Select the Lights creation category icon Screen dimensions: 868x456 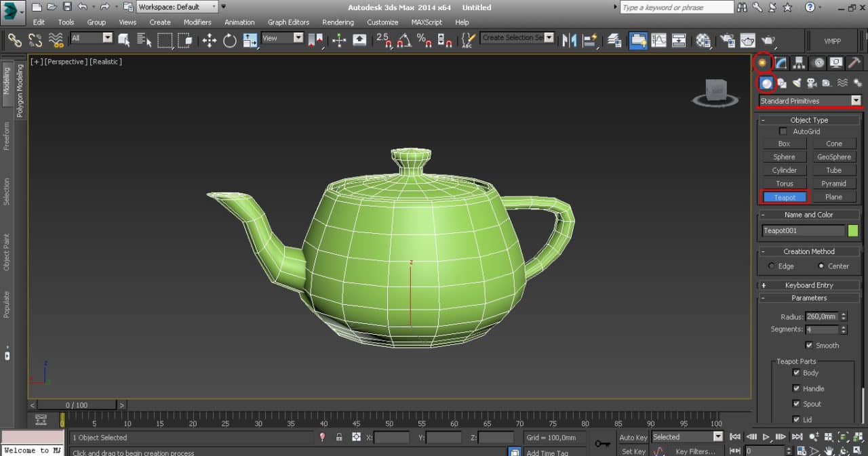click(797, 83)
